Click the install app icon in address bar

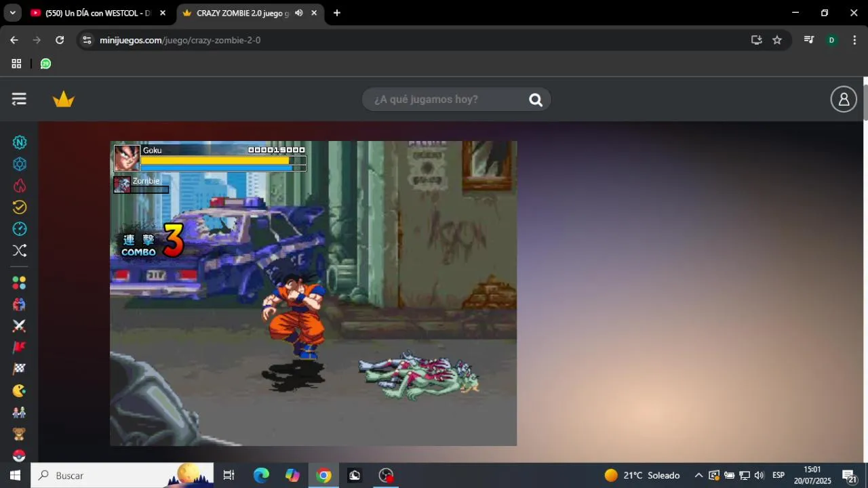tap(757, 40)
